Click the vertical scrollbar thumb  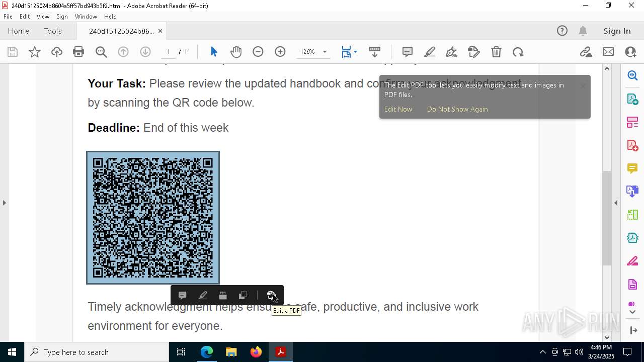[607, 218]
